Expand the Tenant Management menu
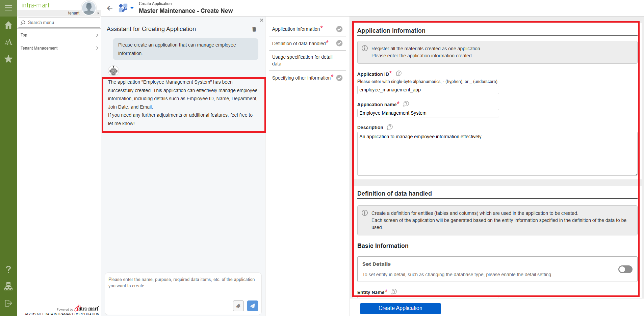Screen dimensions: 644x316 [59, 48]
